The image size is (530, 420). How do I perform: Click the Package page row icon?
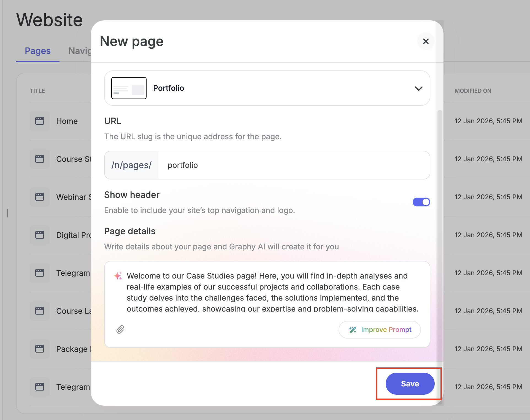(40, 349)
